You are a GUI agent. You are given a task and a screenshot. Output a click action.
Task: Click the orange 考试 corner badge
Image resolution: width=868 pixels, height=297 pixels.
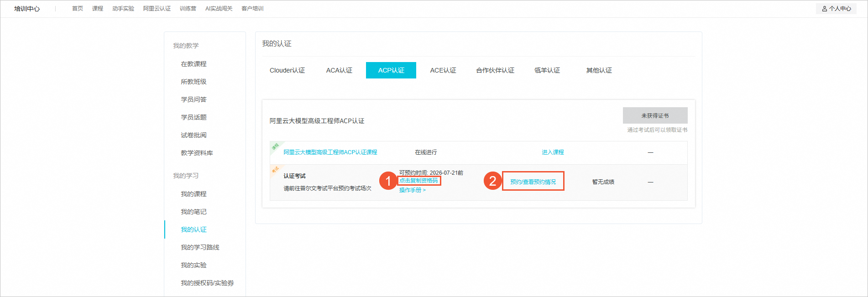(275, 170)
